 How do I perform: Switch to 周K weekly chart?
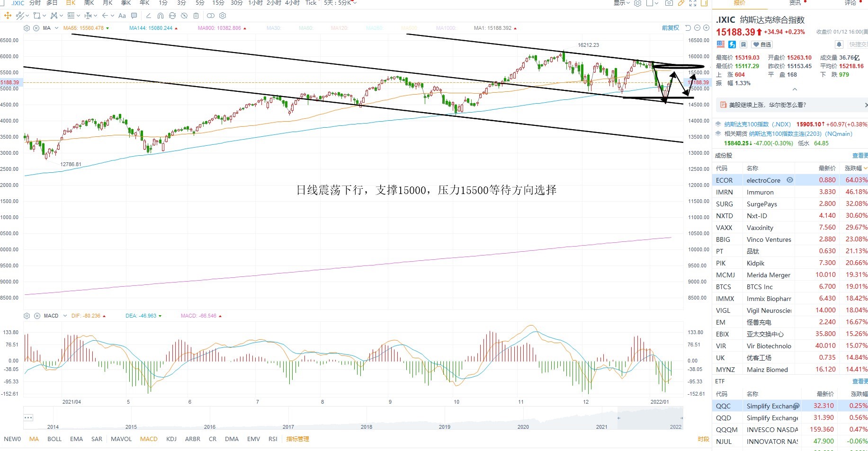click(89, 3)
